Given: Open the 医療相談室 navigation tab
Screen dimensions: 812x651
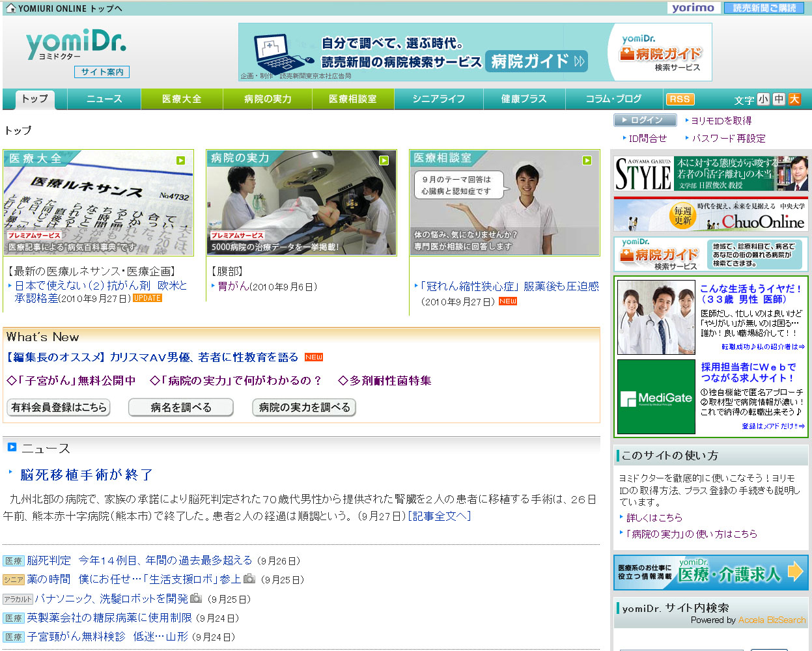Looking at the screenshot, I should (x=353, y=99).
